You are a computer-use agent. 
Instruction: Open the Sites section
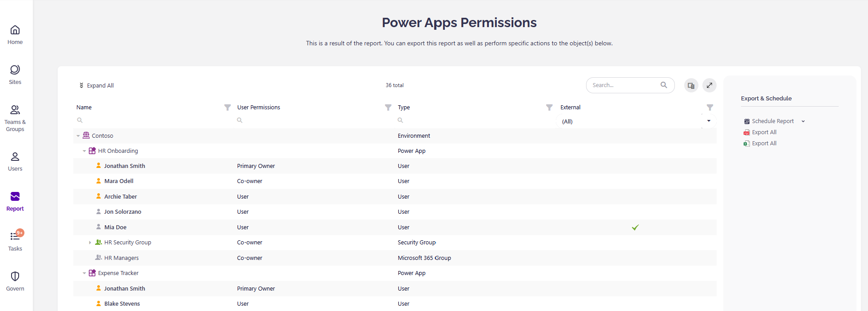pos(15,75)
